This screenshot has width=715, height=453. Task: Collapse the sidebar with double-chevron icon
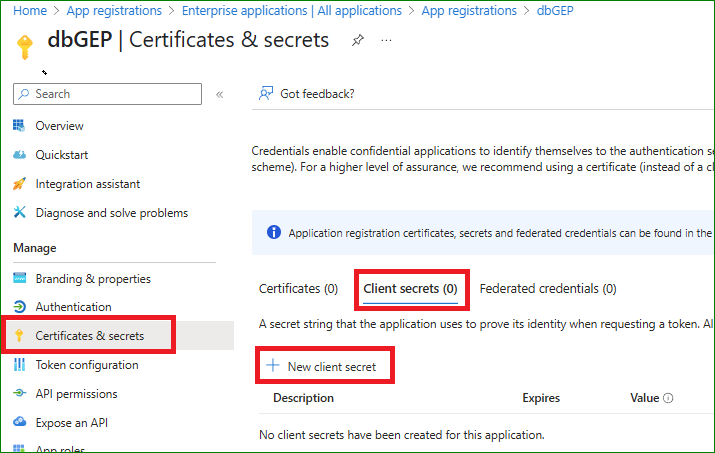click(220, 94)
